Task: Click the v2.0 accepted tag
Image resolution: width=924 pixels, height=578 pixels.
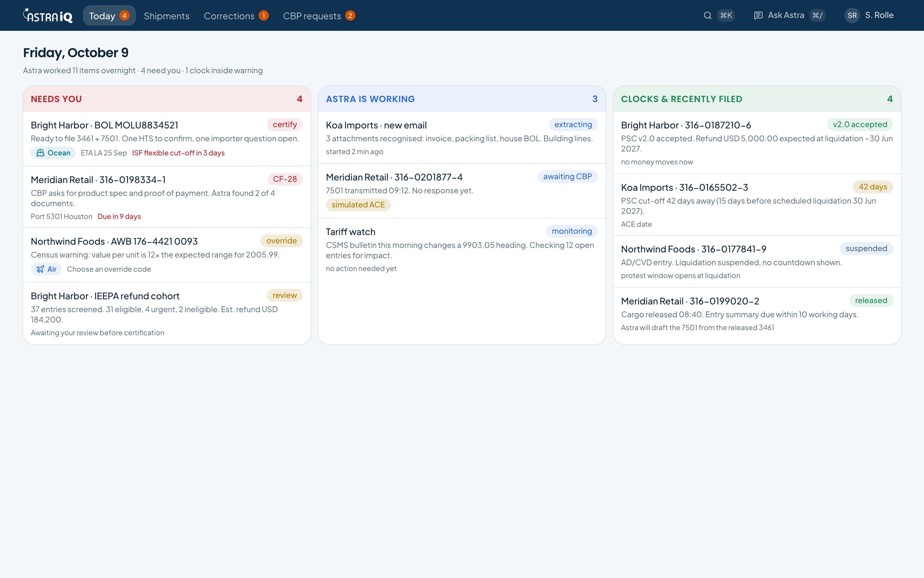Action: pos(860,125)
